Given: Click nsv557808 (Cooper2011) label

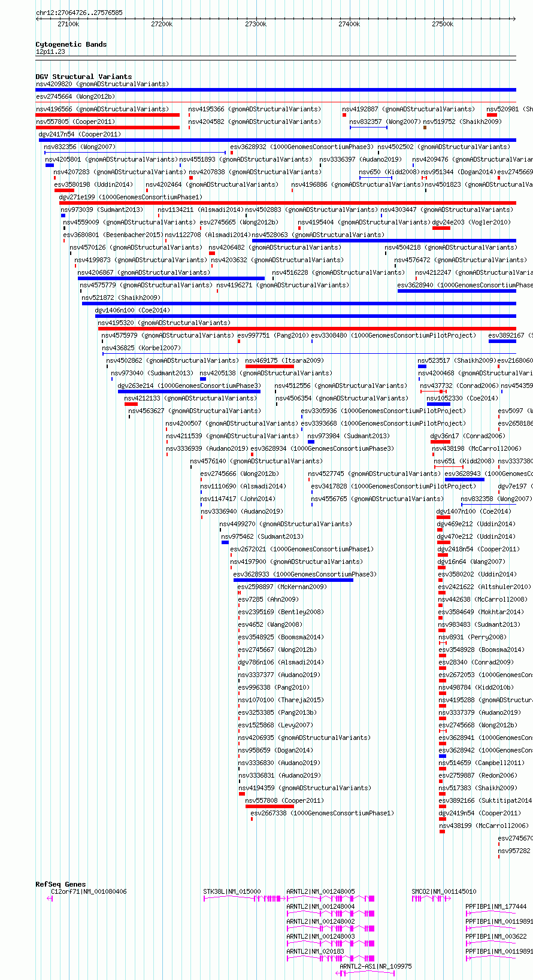Looking at the screenshot, I should click(284, 800).
